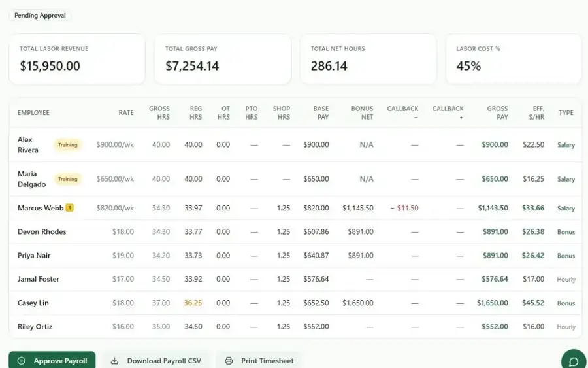Select employee name Devon Rhodes
588x368 pixels.
[x=42, y=231]
